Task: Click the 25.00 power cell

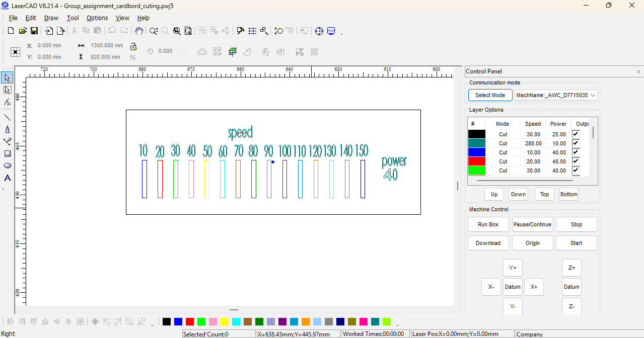Action: pos(558,134)
